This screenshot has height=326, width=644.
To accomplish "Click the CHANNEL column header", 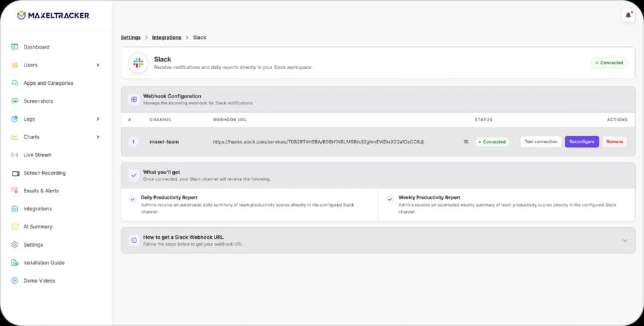I will [160, 120].
